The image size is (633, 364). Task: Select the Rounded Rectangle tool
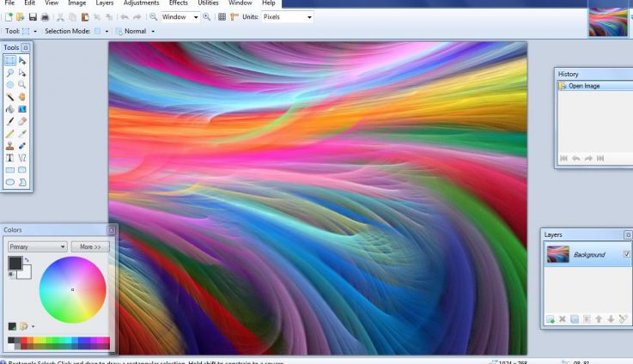pos(22,170)
